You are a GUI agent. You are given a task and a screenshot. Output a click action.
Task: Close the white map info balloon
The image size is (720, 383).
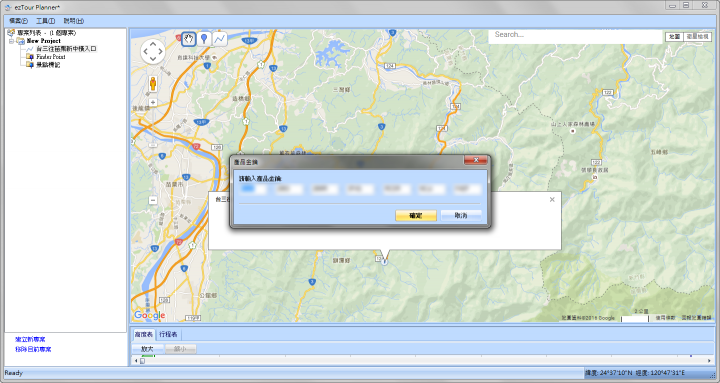552,199
